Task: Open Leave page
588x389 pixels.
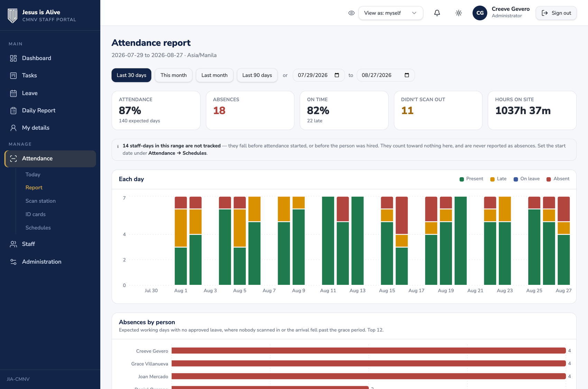Action: tap(50, 93)
